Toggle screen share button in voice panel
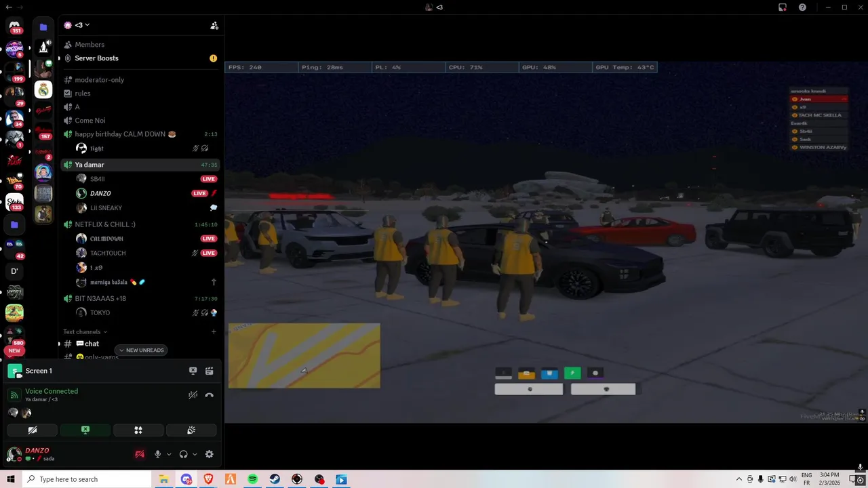Image resolution: width=868 pixels, height=488 pixels. 85,430
